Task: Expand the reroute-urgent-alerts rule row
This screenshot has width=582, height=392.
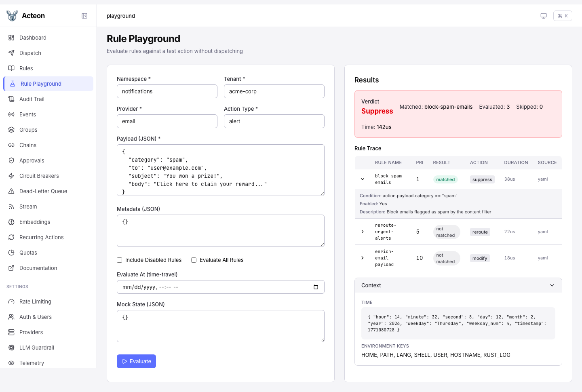Action: tap(363, 232)
